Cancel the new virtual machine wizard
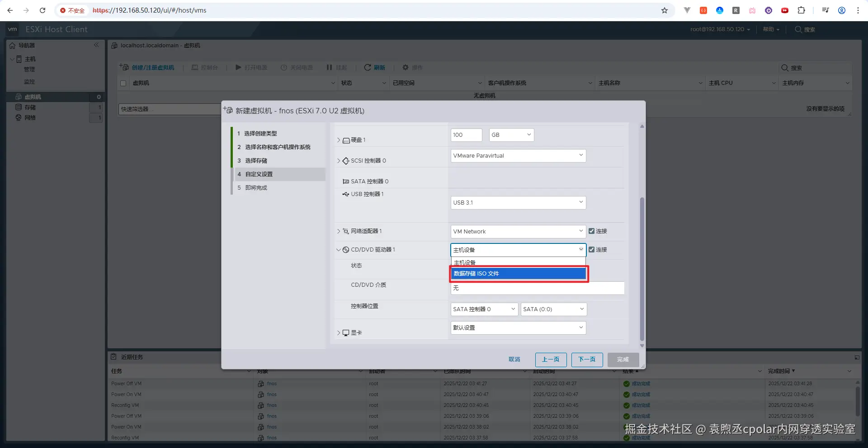This screenshot has height=448, width=868. pyautogui.click(x=514, y=359)
